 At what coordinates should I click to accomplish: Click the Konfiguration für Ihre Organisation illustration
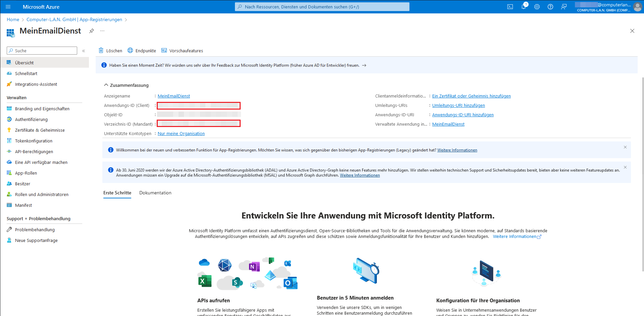[487, 273]
